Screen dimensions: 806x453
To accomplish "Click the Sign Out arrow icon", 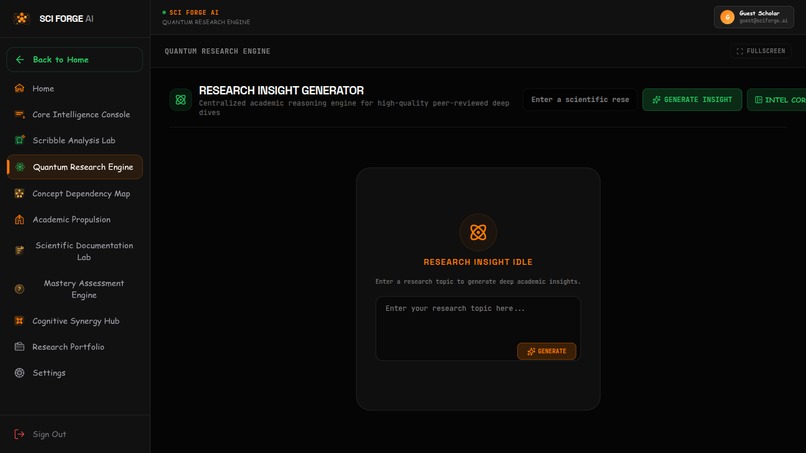I will click(x=20, y=434).
